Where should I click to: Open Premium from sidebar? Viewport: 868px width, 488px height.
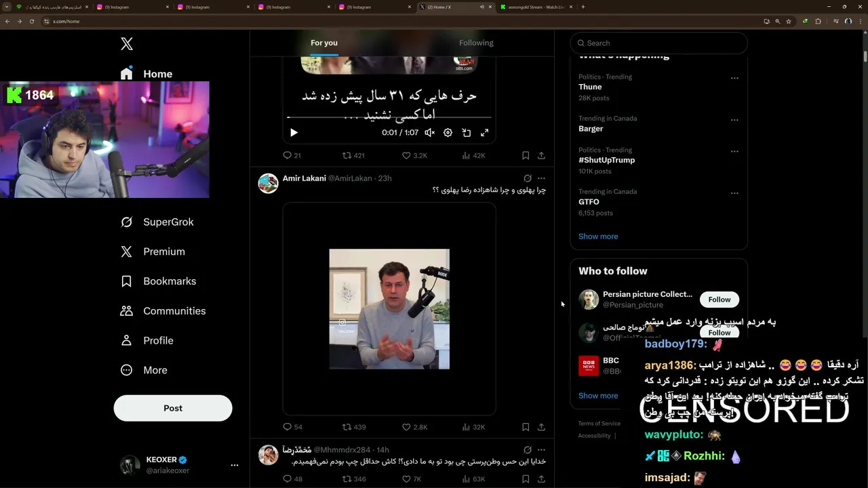(x=153, y=251)
